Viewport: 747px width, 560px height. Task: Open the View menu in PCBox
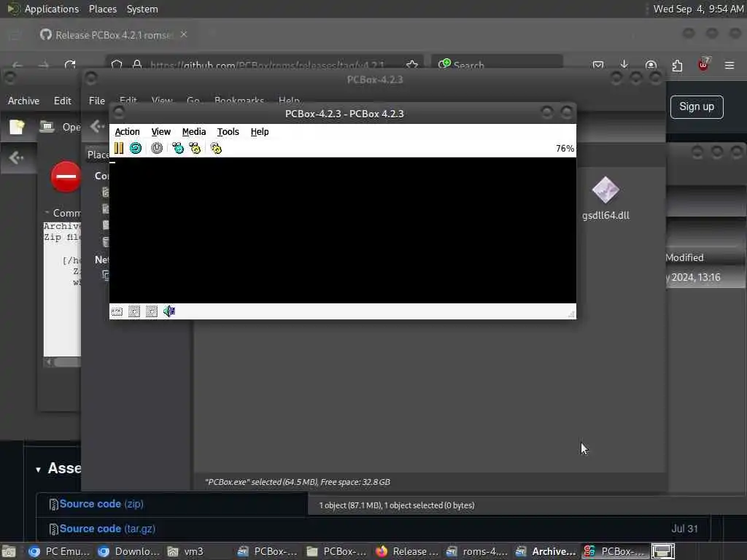click(x=161, y=132)
